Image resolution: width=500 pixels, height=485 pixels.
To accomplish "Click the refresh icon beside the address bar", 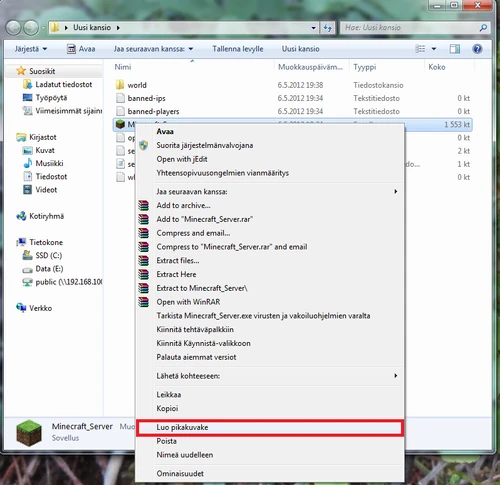I will click(x=328, y=28).
